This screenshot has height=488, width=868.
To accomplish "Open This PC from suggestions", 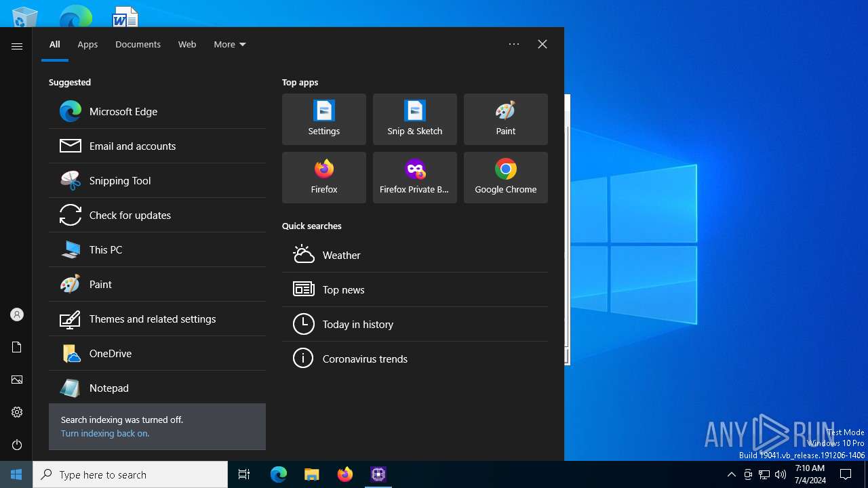I will click(x=157, y=249).
